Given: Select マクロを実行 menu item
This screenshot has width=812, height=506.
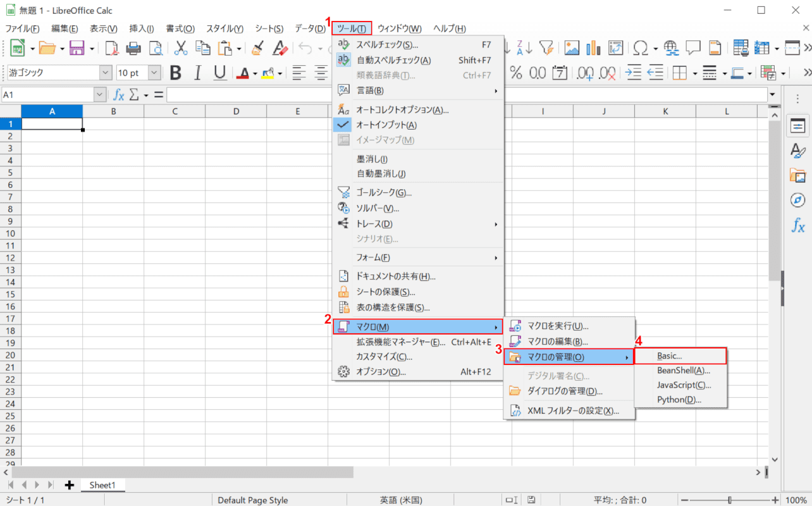Looking at the screenshot, I should tap(569, 326).
